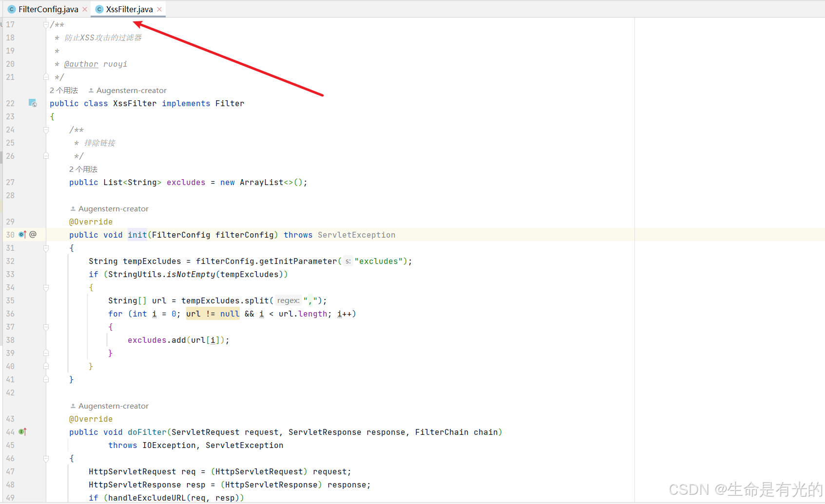Click 'ServletException' on line 30
This screenshot has width=825, height=504.
[357, 235]
